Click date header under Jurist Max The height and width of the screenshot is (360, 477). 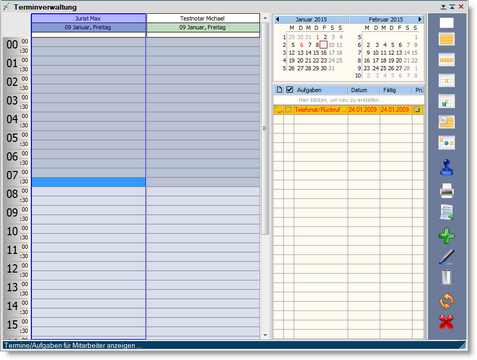tap(88, 27)
